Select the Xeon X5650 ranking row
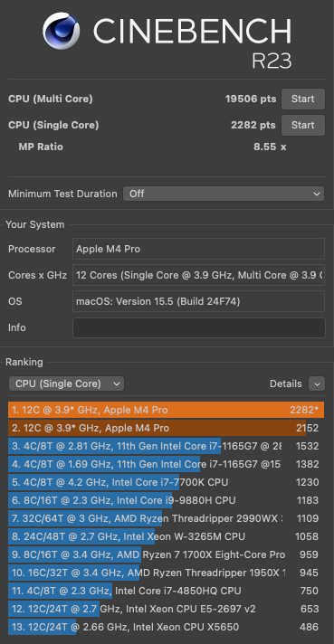 [x=166, y=627]
